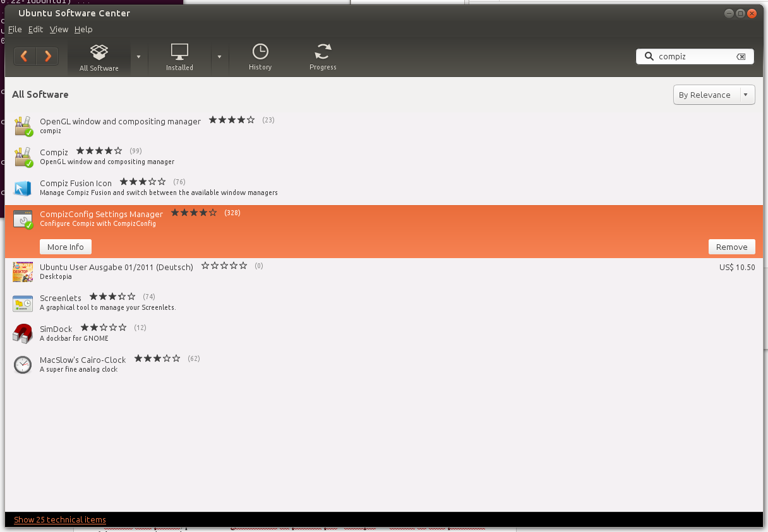Click the More Info button
768x532 pixels.
(x=66, y=247)
